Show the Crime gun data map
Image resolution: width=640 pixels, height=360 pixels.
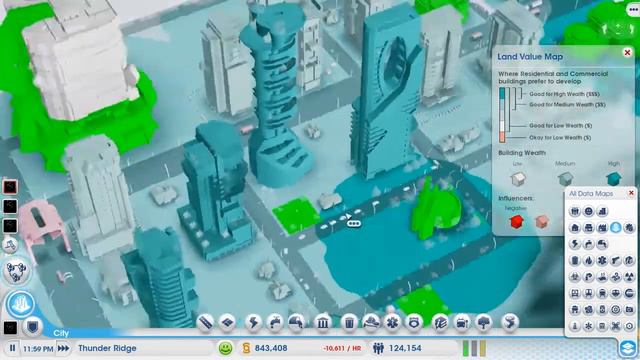click(616, 260)
